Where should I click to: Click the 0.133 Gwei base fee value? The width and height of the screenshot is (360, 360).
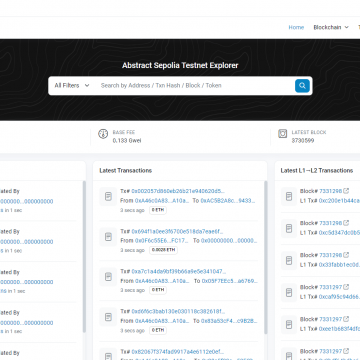pyautogui.click(x=127, y=141)
